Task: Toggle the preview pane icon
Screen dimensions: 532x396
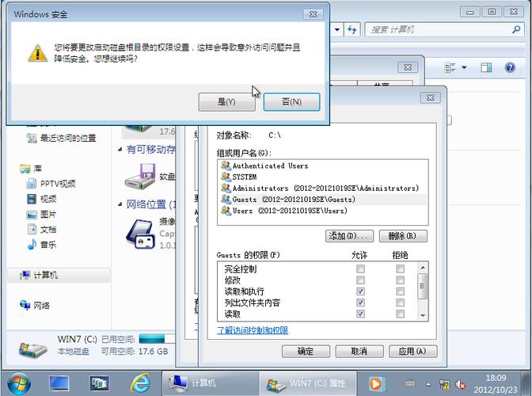Action: click(x=486, y=67)
